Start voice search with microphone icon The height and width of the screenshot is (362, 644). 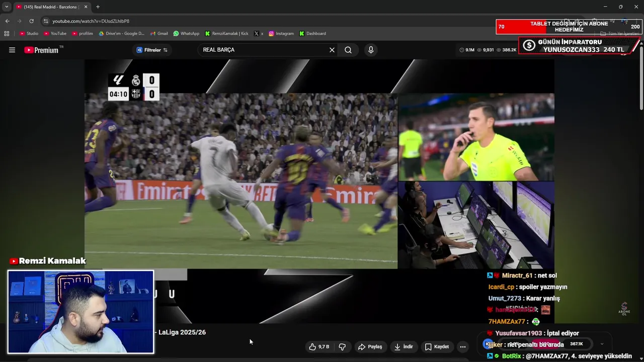coord(371,50)
